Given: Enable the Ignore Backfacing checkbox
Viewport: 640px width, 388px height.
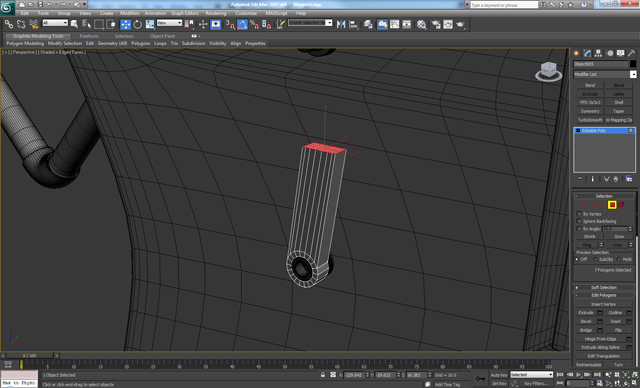Looking at the screenshot, I should 579,221.
